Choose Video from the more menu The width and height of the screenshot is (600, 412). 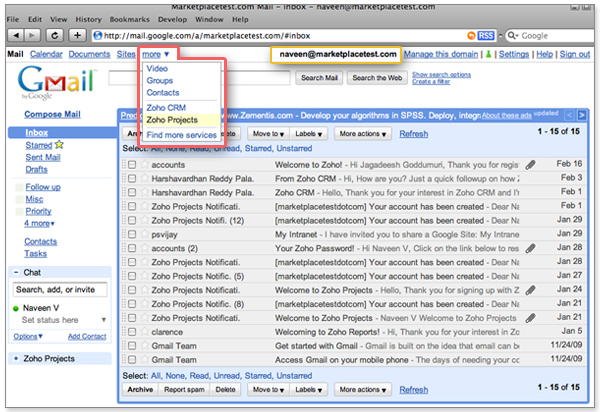157,68
